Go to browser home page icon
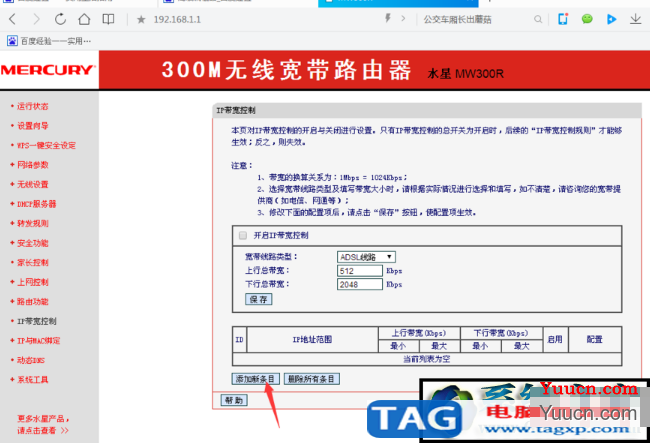Screen dimensions: 650x443 [84, 19]
